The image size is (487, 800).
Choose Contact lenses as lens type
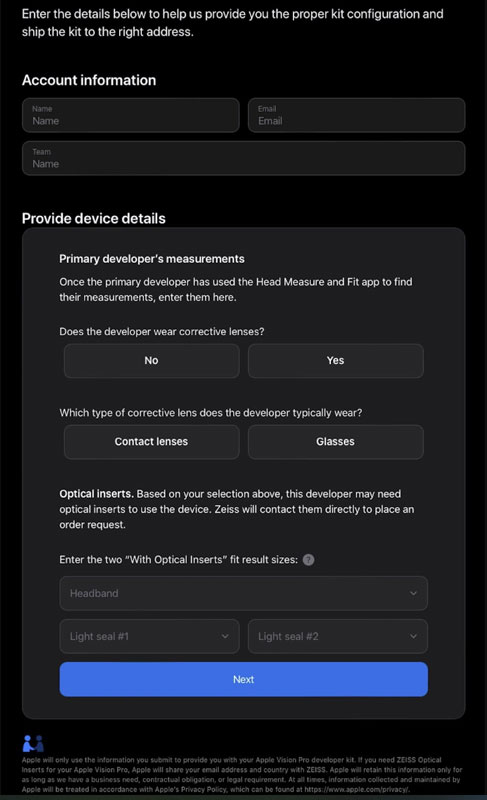pyautogui.click(x=151, y=442)
